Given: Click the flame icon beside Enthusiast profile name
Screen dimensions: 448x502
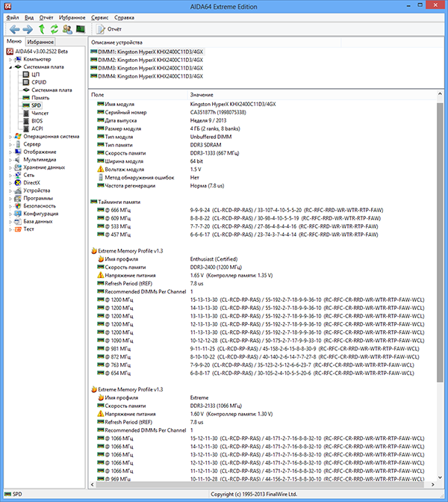Looking at the screenshot, I should point(101,258).
